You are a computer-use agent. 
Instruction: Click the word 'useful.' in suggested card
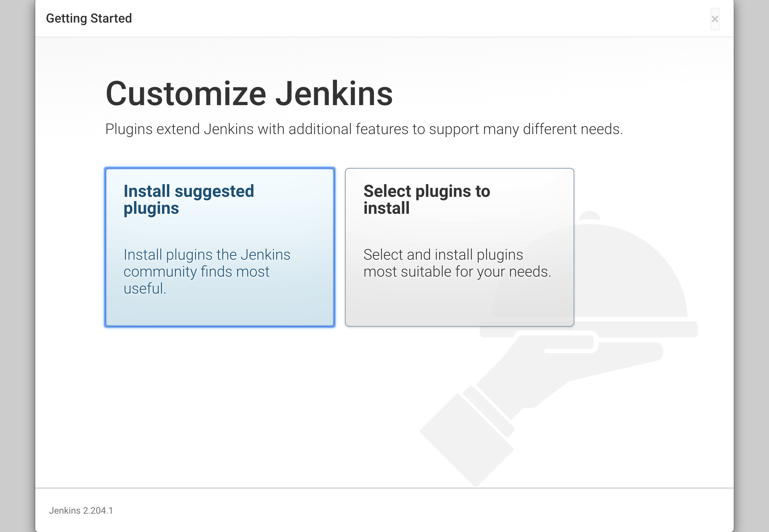pyautogui.click(x=145, y=289)
